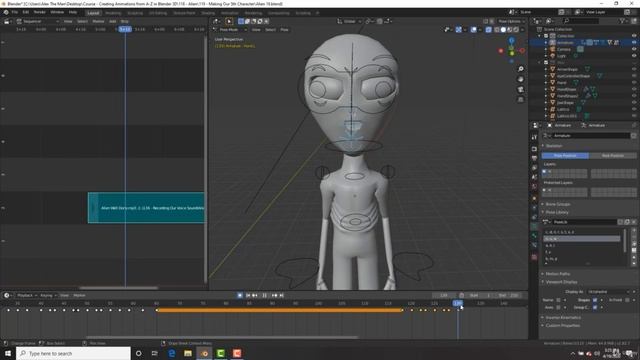Open the Bone Constraints properties tab

click(x=534, y=245)
